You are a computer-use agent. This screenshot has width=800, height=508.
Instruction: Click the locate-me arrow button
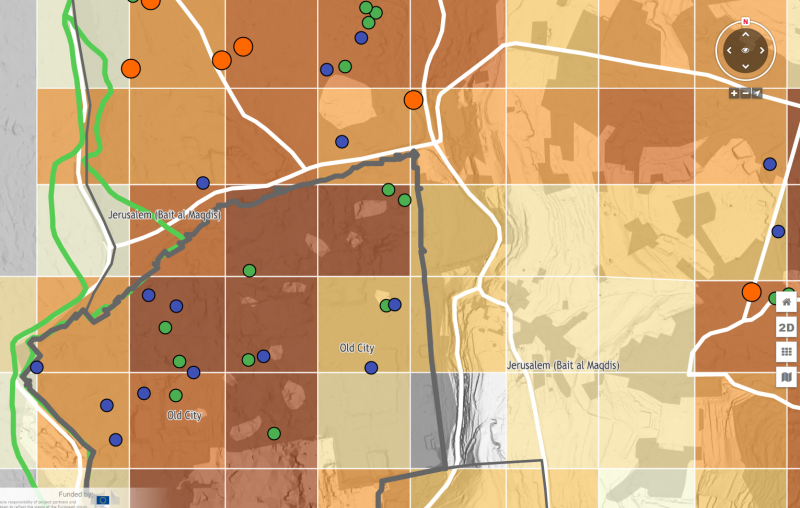coord(757,93)
